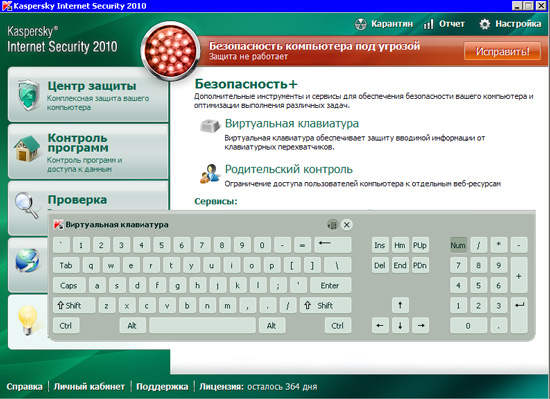Click the numpad plus key
This screenshot has width=550, height=399.
[519, 276]
